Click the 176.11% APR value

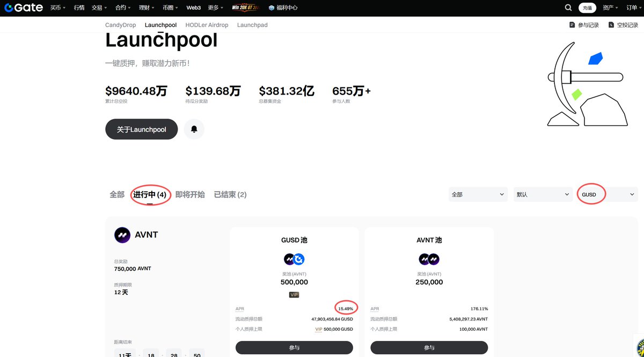pyautogui.click(x=479, y=309)
